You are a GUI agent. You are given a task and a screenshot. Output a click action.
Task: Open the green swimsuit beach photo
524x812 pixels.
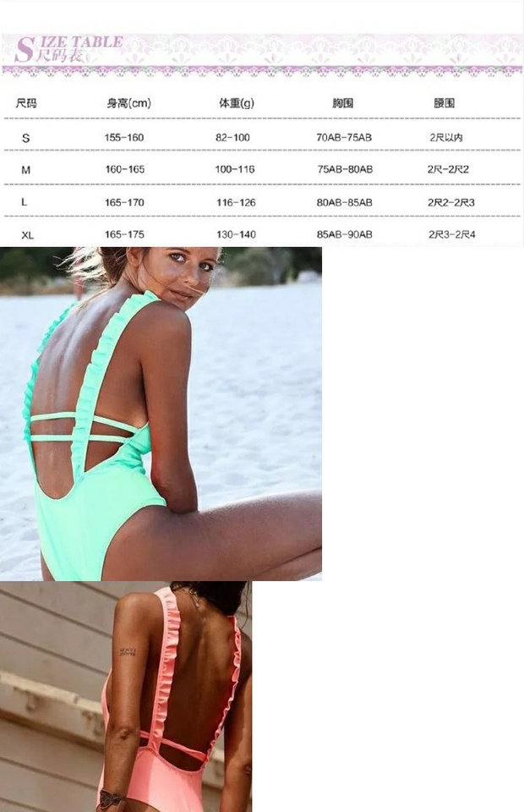pyautogui.click(x=161, y=414)
